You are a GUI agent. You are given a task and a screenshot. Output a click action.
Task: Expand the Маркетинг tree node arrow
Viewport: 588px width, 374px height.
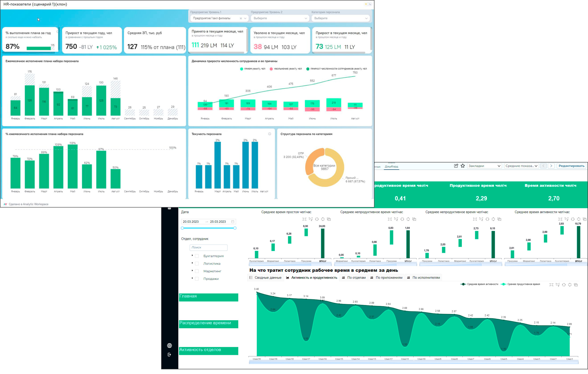click(192, 271)
